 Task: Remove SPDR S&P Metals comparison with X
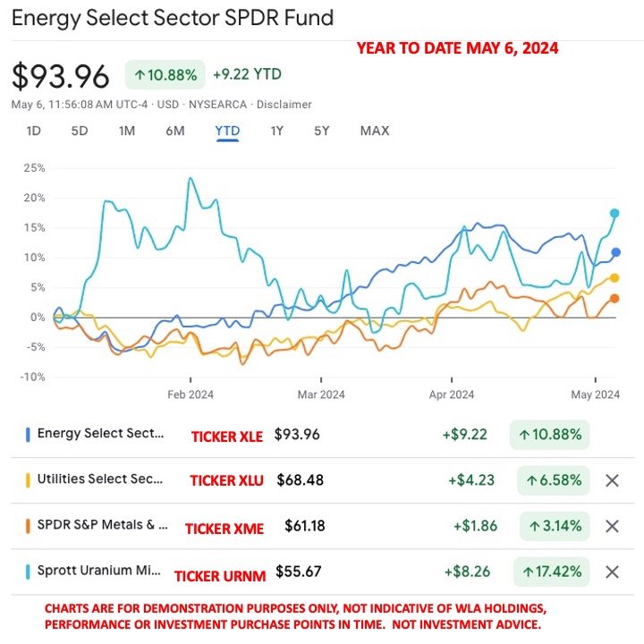click(x=612, y=526)
